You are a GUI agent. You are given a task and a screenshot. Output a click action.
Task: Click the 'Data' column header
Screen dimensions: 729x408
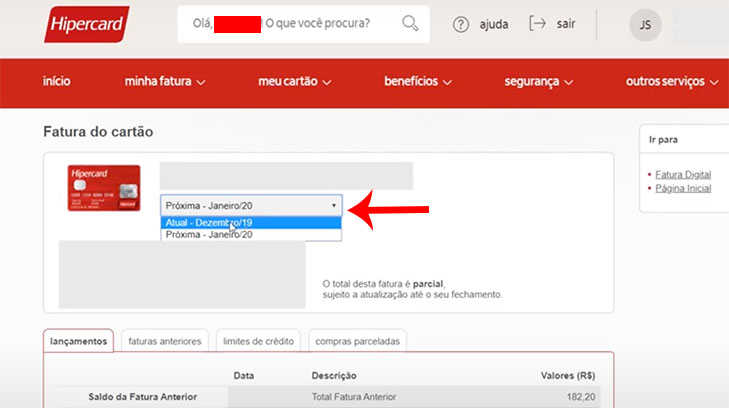[244, 375]
